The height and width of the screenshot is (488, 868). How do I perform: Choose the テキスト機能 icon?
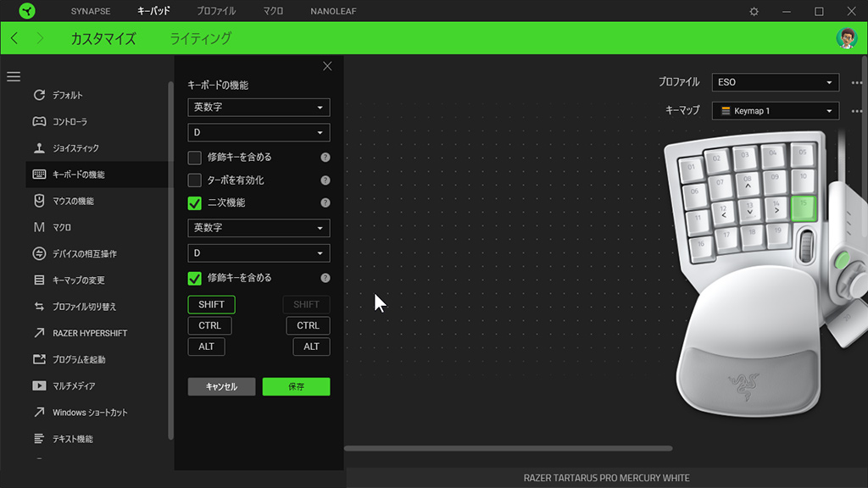39,438
